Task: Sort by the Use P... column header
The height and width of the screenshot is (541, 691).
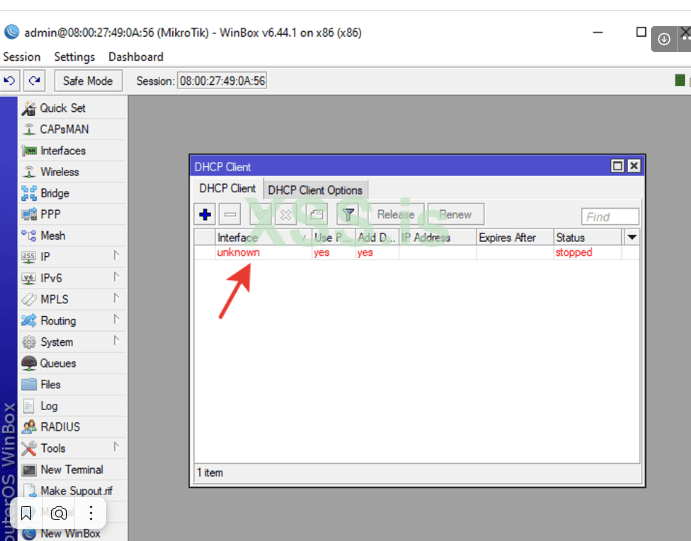Action: tap(333, 237)
